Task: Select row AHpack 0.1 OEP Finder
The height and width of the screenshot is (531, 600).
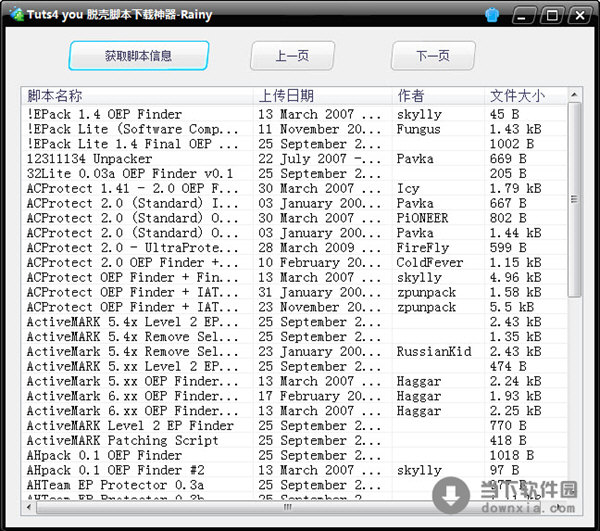Action: (x=294, y=455)
